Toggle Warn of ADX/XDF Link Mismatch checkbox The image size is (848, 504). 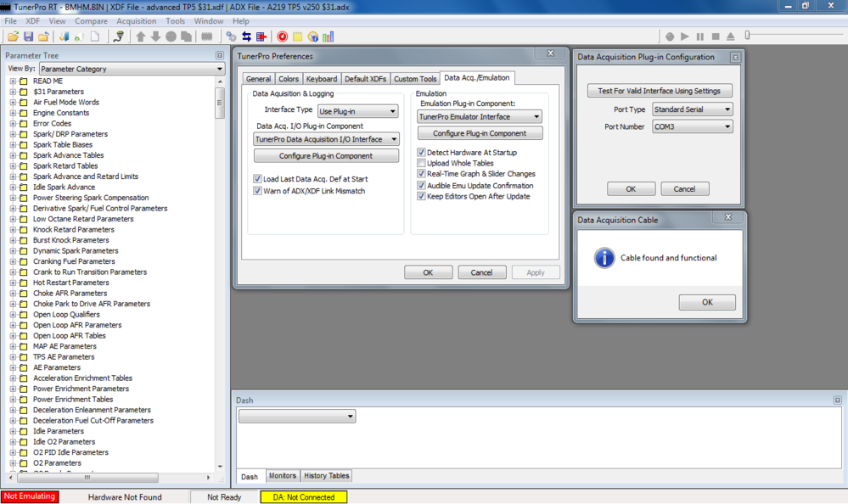pos(257,190)
